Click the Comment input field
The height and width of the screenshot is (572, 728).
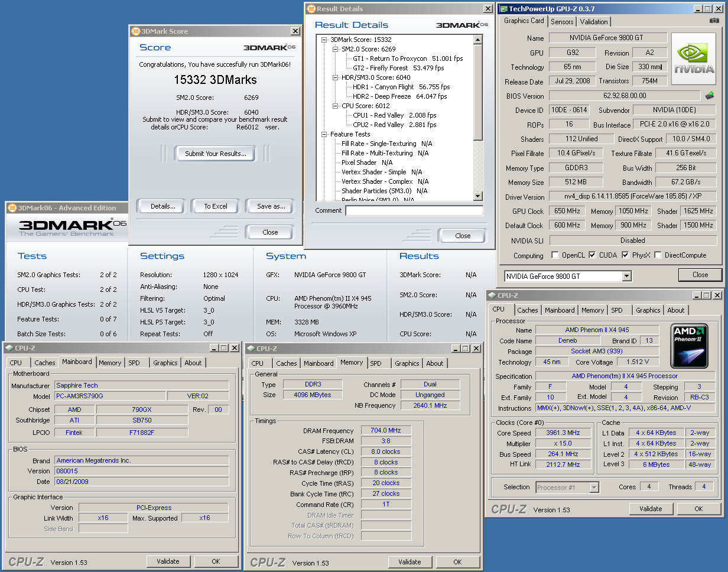(414, 210)
